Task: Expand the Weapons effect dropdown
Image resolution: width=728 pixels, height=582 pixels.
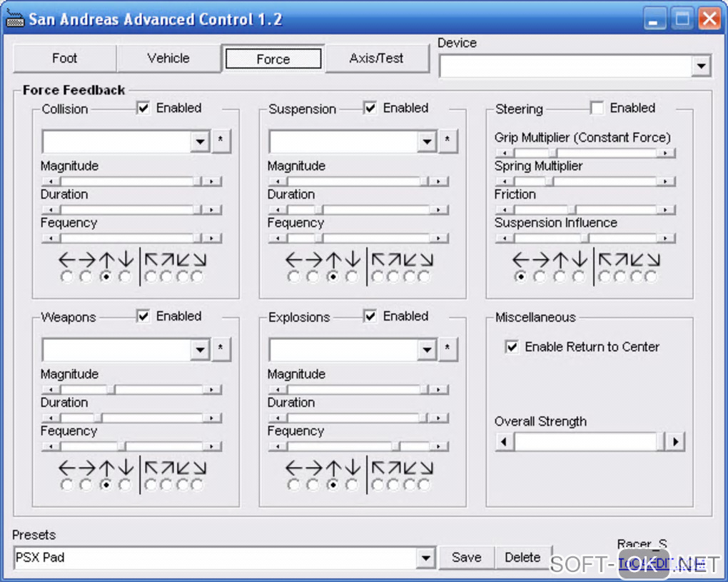Action: [200, 349]
